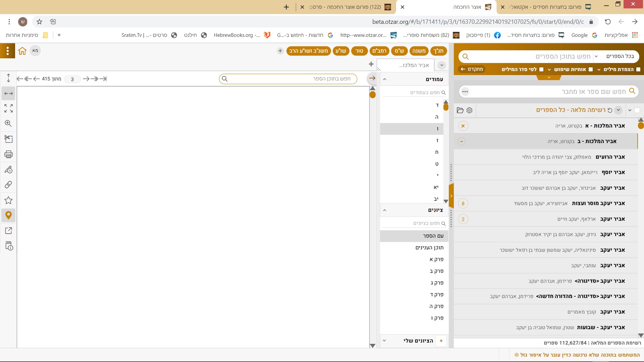Expand the dropdown arrow next to אותיות שימוש

click(549, 70)
